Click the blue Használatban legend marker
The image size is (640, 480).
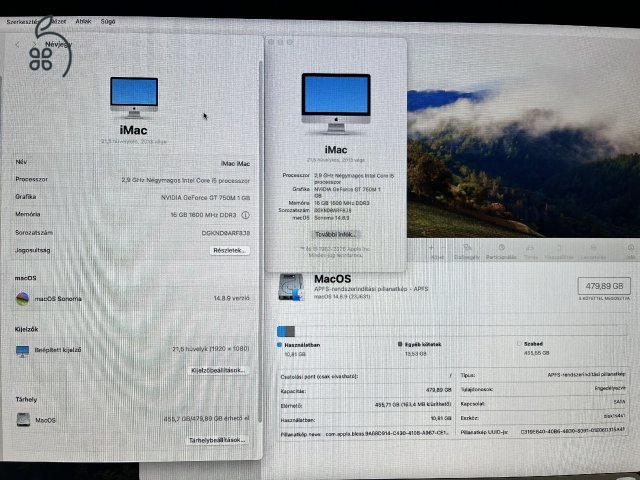tap(280, 345)
